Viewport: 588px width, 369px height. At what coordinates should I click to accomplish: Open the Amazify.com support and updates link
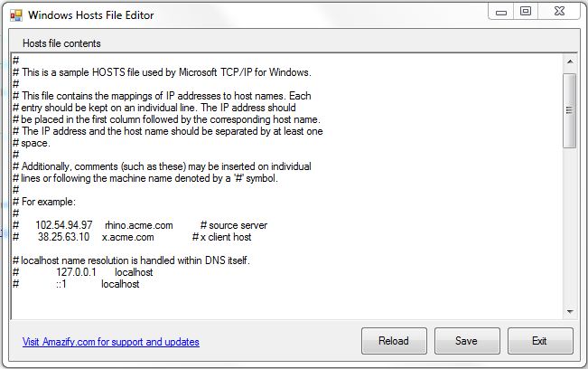point(110,342)
